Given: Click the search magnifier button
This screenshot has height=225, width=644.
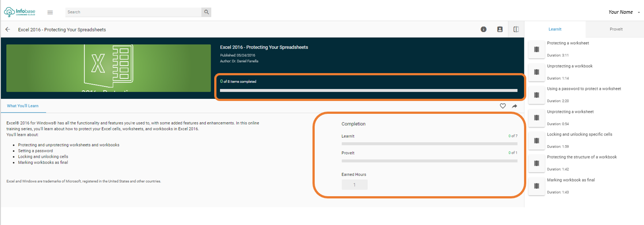Looking at the screenshot, I should (206, 12).
